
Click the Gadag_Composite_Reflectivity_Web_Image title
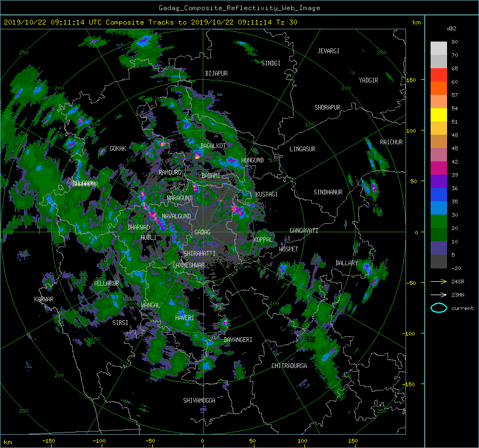[239, 8]
